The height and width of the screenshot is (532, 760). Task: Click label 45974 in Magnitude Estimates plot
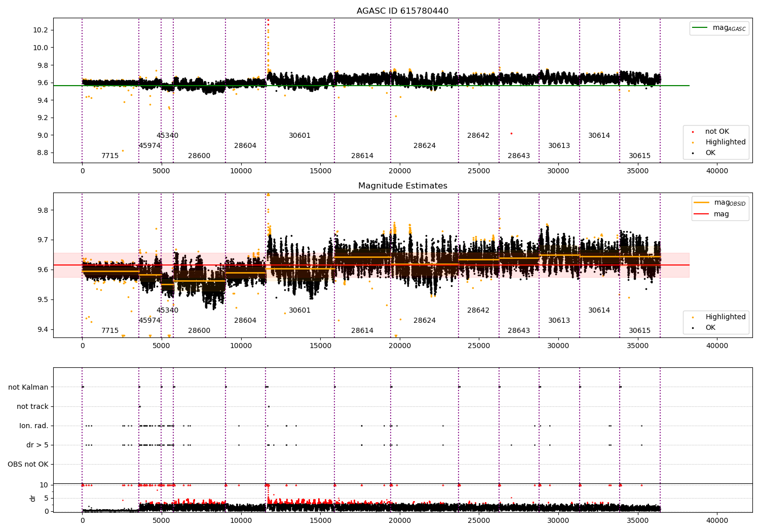click(x=149, y=321)
